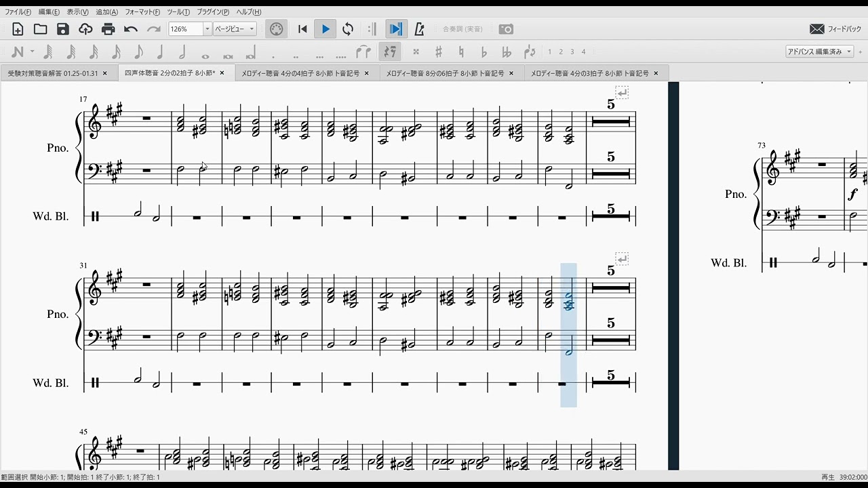This screenshot has height=488, width=868.
Task: Apply sharp accidental
Action: (x=439, y=52)
